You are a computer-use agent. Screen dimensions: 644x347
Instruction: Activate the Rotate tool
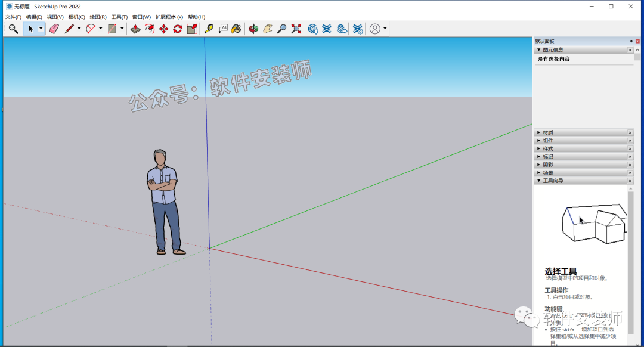[178, 29]
